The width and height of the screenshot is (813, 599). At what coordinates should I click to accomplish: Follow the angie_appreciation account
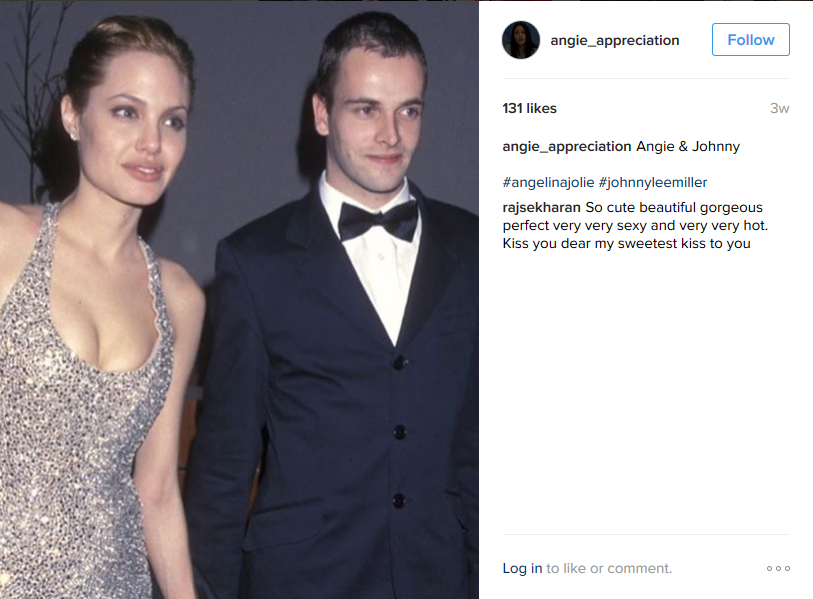(x=750, y=39)
